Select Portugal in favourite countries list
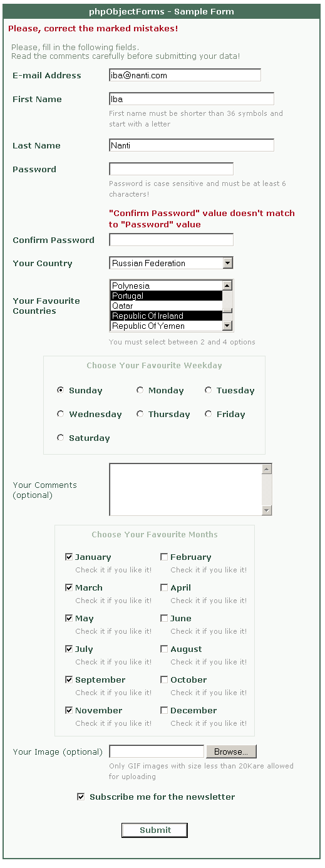 [166, 296]
